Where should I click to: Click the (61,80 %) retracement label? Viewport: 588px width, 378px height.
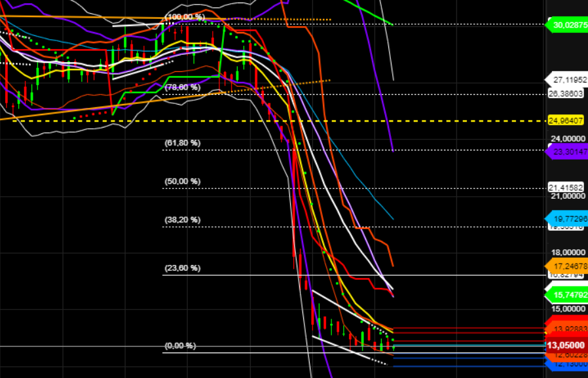[x=183, y=143]
